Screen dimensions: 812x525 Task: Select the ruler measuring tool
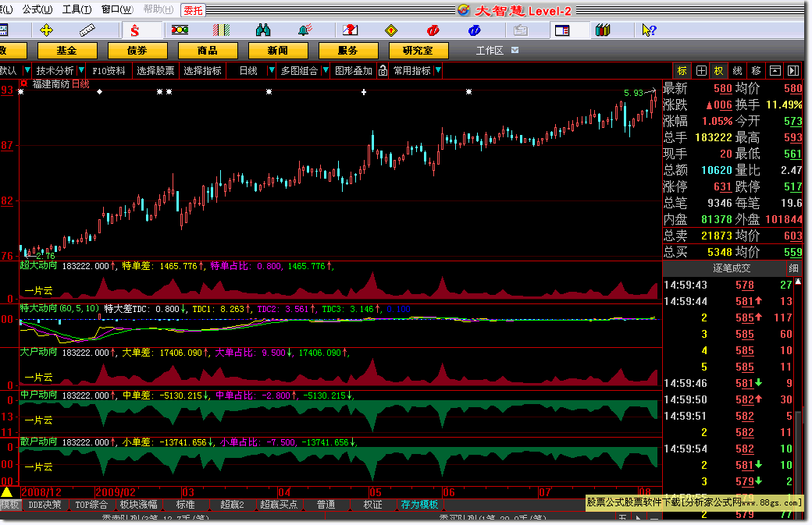[87, 30]
